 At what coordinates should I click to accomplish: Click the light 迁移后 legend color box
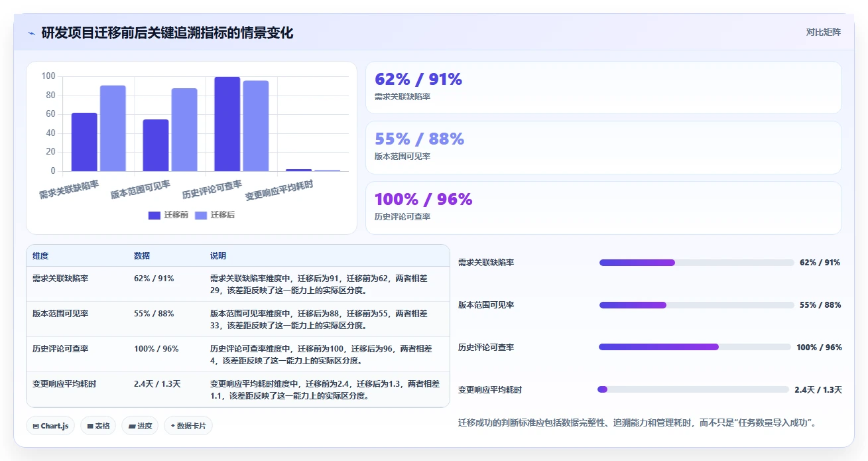click(200, 215)
